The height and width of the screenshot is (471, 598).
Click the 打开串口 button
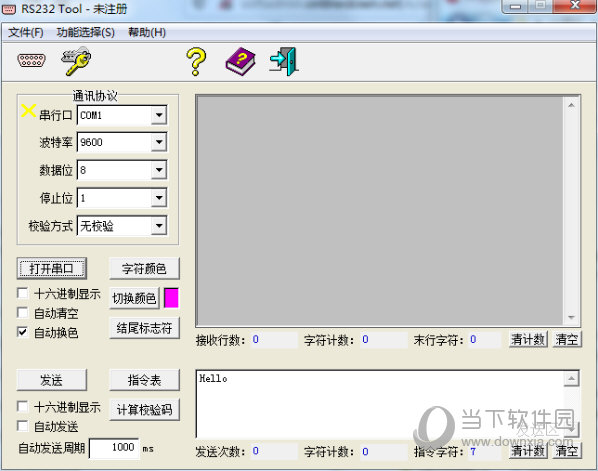click(51, 268)
